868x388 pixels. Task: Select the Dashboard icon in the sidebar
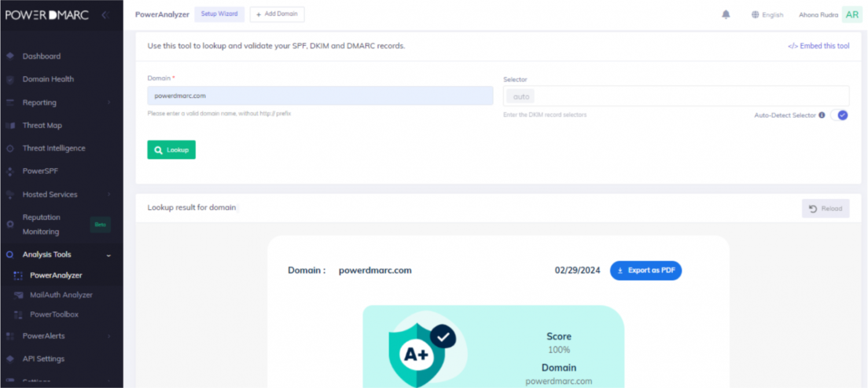coord(10,56)
